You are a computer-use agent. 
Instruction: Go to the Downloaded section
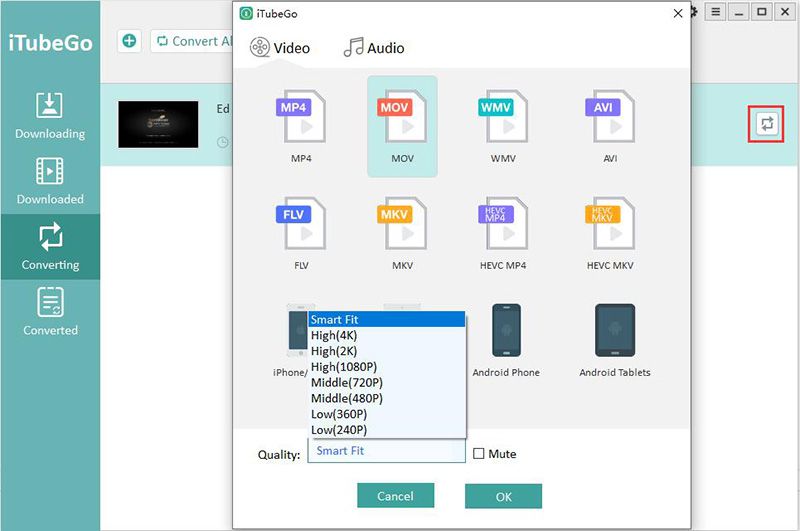pos(50,182)
